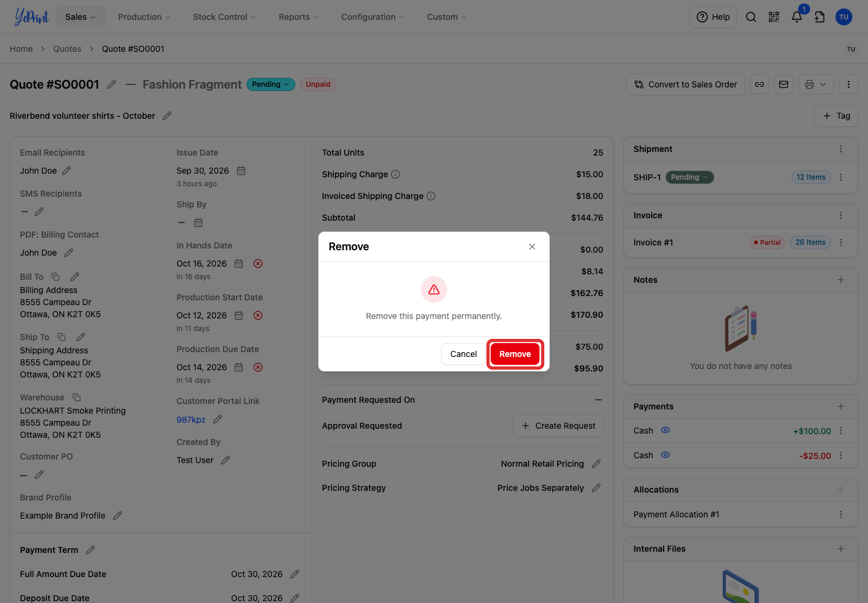Copy the Warehouse address
This screenshot has width=868, height=603.
click(77, 397)
